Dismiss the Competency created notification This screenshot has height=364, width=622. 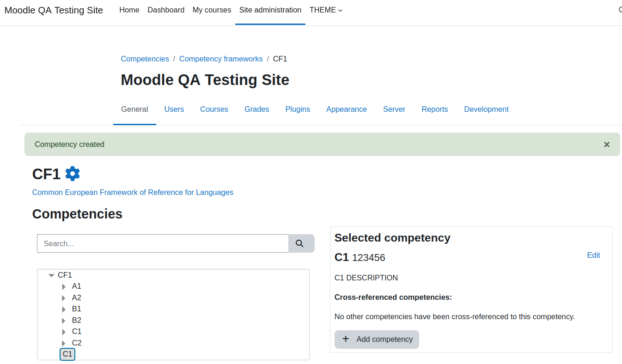pyautogui.click(x=607, y=145)
